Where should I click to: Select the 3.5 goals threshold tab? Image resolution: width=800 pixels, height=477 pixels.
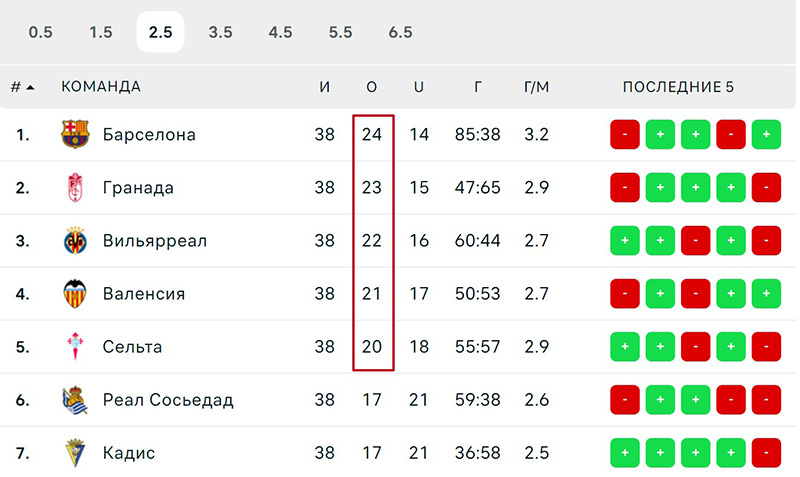pyautogui.click(x=220, y=32)
